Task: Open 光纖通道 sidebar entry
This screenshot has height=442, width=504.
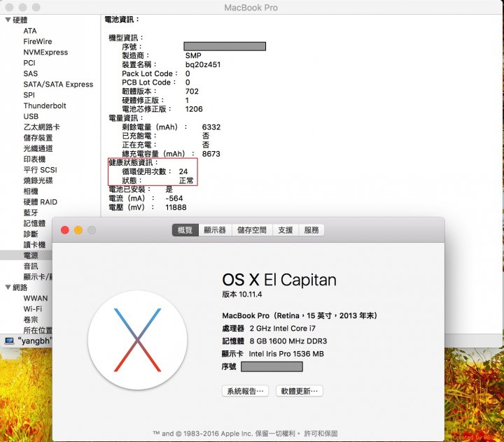Action: tap(38, 148)
